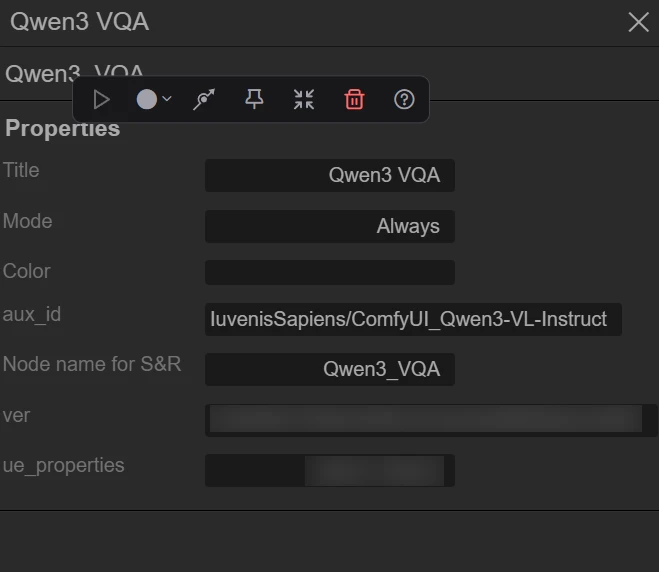The width and height of the screenshot is (659, 572).
Task: Click the ue_properties value field
Action: point(330,470)
